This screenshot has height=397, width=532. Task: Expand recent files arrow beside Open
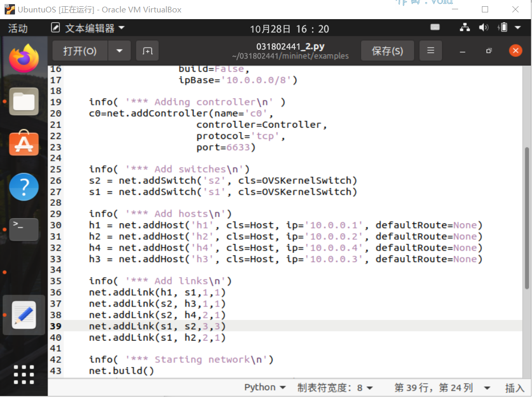119,51
